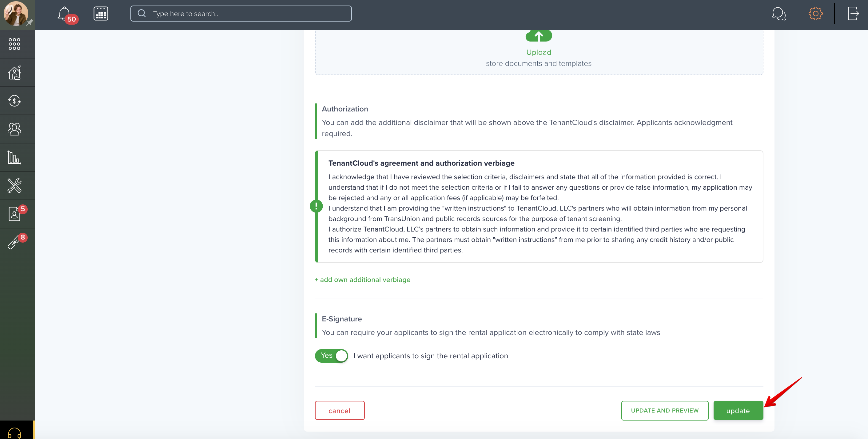This screenshot has width=868, height=439.
Task: Toggle the applicant e-signature Yes switch
Action: (x=331, y=356)
